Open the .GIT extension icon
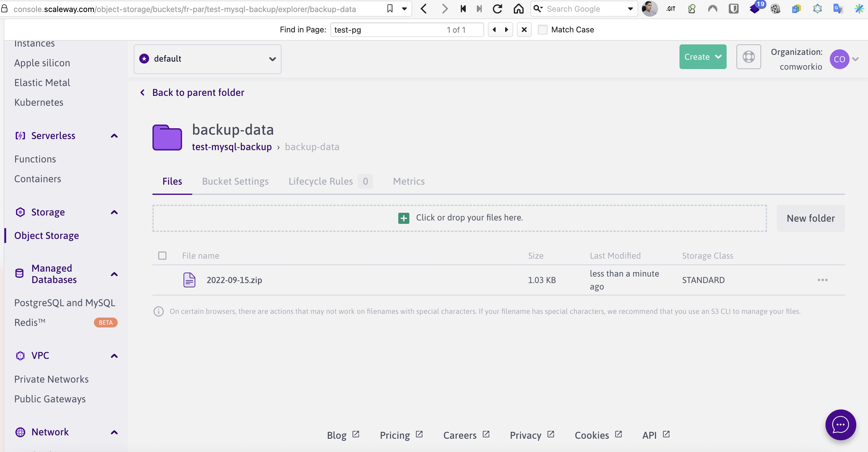 (x=671, y=9)
